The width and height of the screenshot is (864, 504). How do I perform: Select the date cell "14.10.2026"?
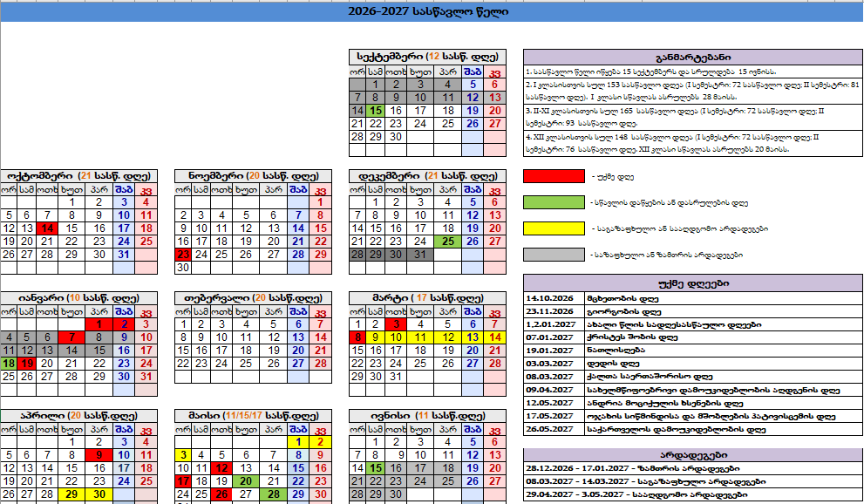tap(554, 298)
